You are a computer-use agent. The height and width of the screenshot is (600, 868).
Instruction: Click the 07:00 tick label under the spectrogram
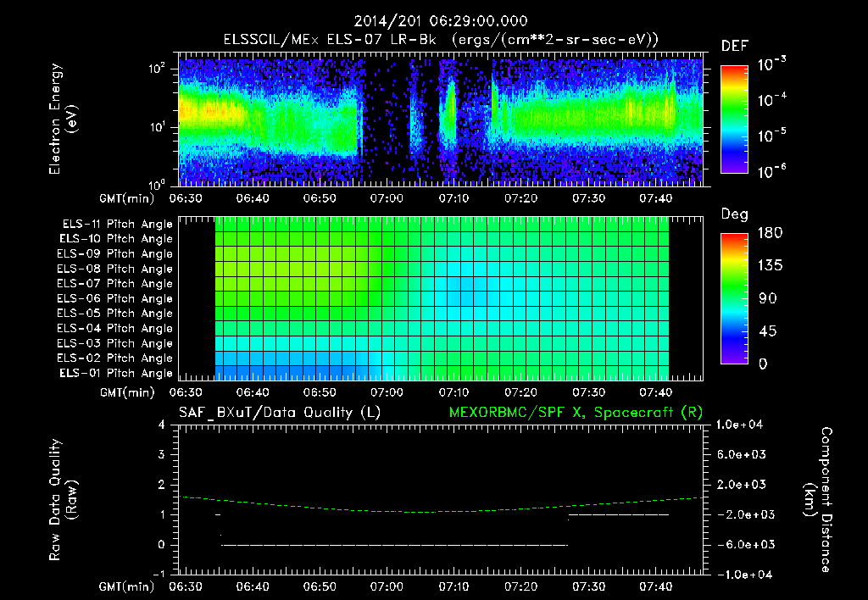(x=387, y=198)
